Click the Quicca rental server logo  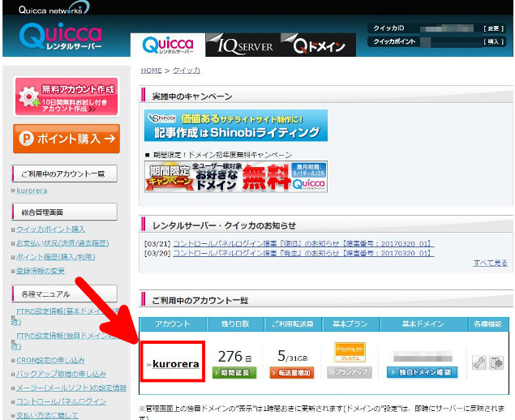coord(61,36)
